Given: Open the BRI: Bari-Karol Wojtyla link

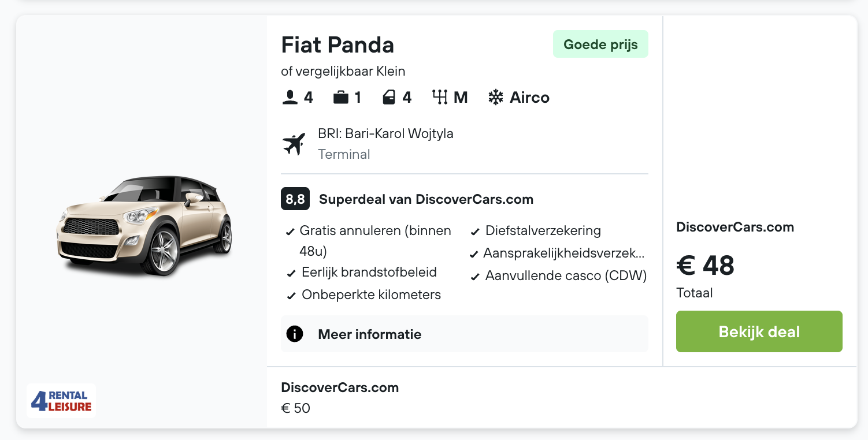Looking at the screenshot, I should (x=385, y=133).
